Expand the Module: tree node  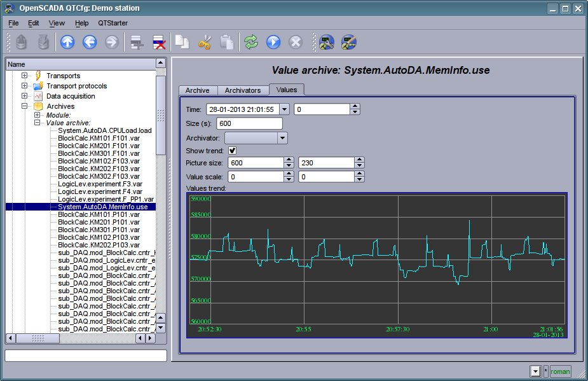point(37,115)
